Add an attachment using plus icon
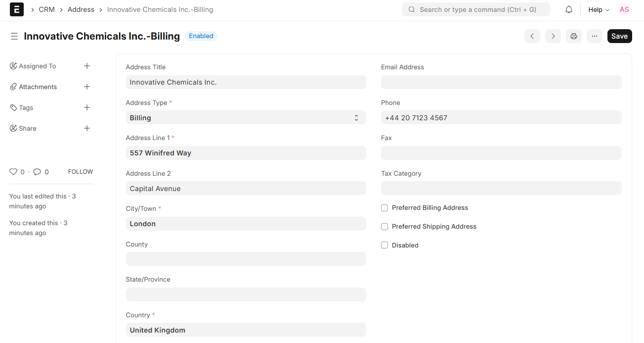 [87, 87]
